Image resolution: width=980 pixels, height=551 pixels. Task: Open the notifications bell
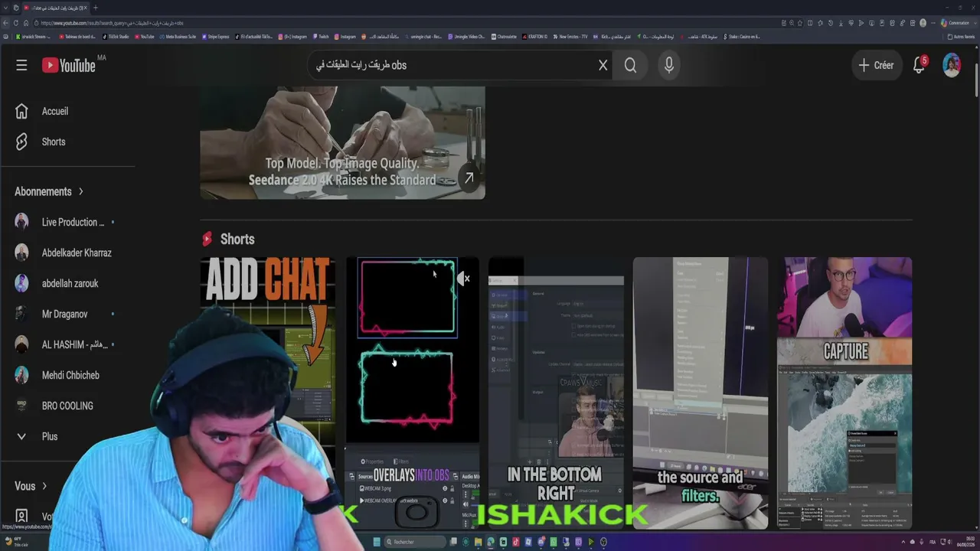pyautogui.click(x=920, y=65)
